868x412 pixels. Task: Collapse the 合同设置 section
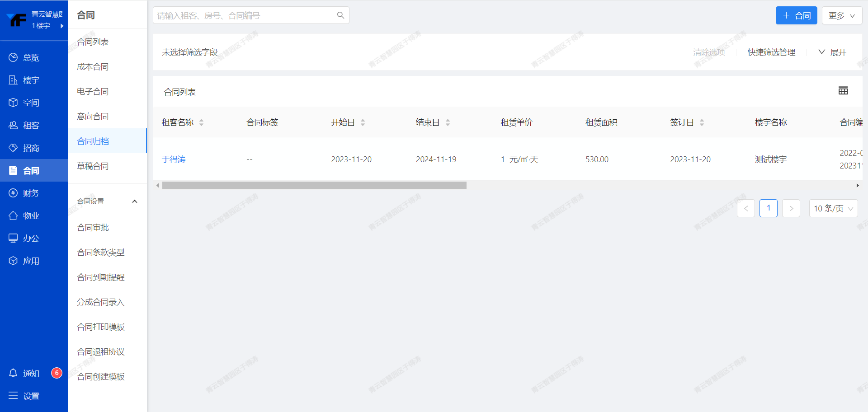[x=134, y=201]
